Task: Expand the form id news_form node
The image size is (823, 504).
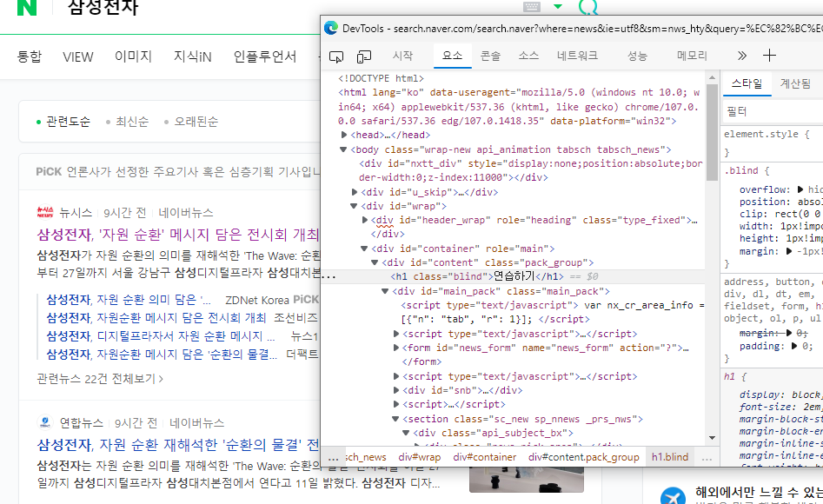Action: click(x=396, y=348)
